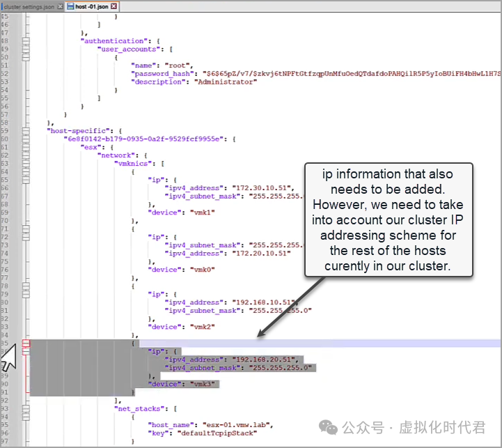Collapse the "net_stacks" array fold marker

tap(26, 408)
